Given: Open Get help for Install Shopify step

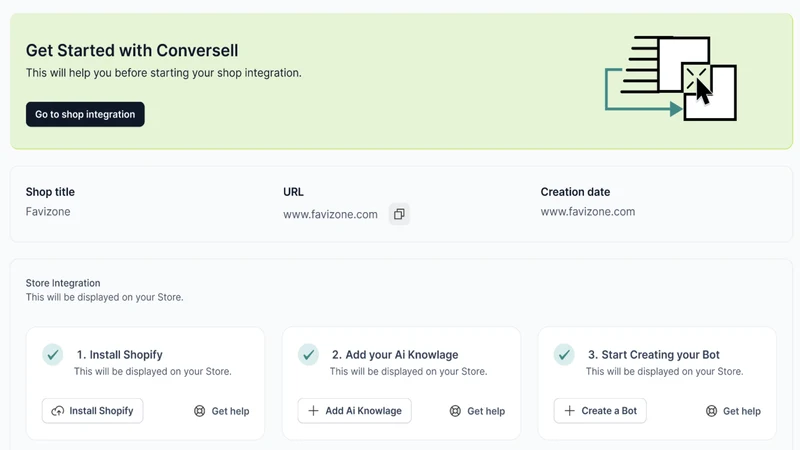Looking at the screenshot, I should [x=221, y=411].
